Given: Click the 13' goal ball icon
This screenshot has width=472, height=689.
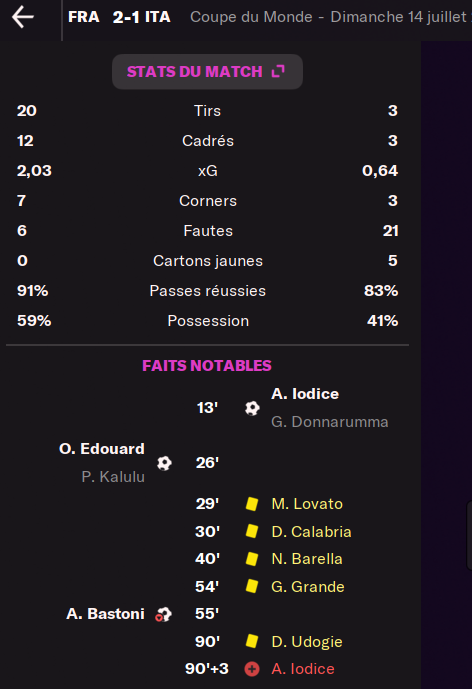Looking at the screenshot, I should 252,408.
